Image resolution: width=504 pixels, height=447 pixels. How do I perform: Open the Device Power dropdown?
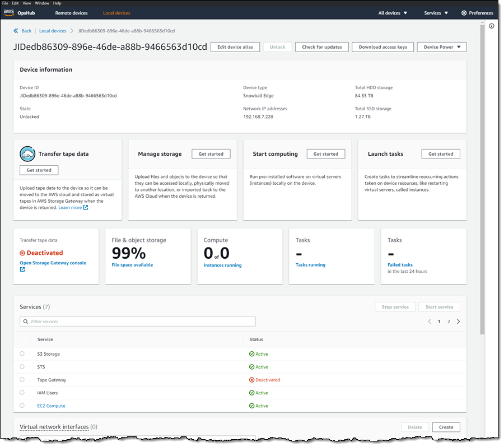(442, 47)
